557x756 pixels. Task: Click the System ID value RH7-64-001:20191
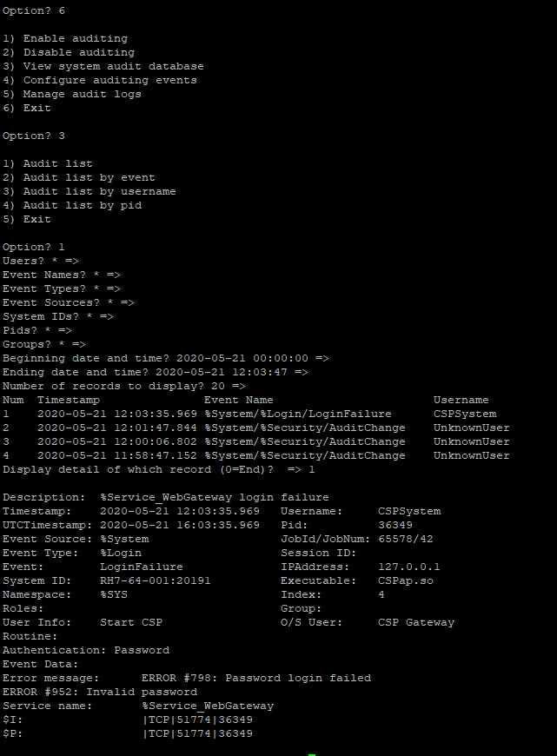[x=155, y=580]
